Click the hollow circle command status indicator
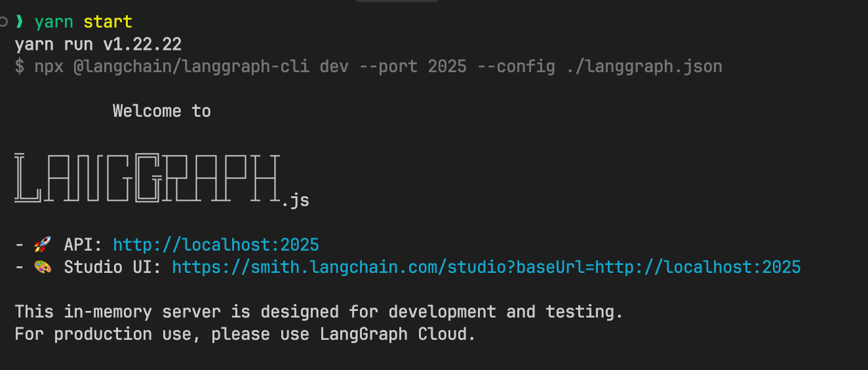868x370 pixels. (4, 22)
